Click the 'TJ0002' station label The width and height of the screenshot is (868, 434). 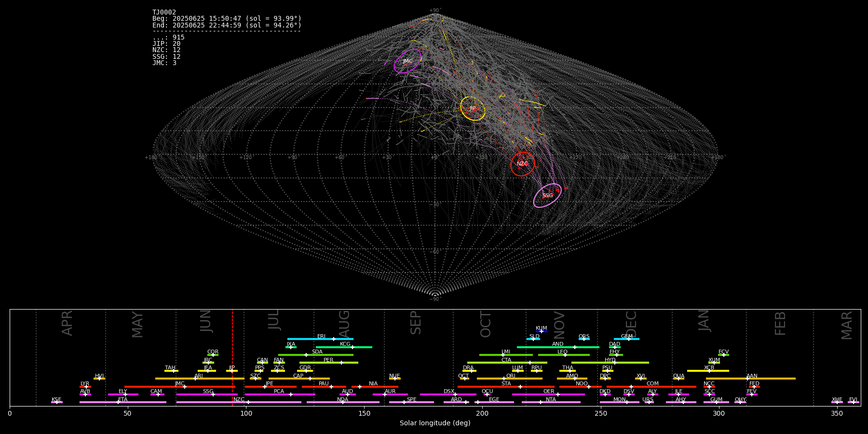[164, 13]
